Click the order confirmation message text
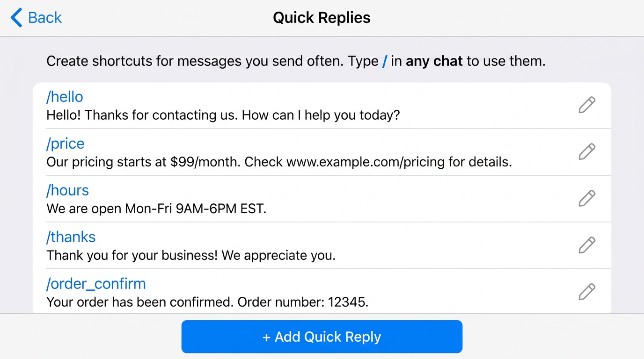The height and width of the screenshot is (359, 644). coord(207,302)
